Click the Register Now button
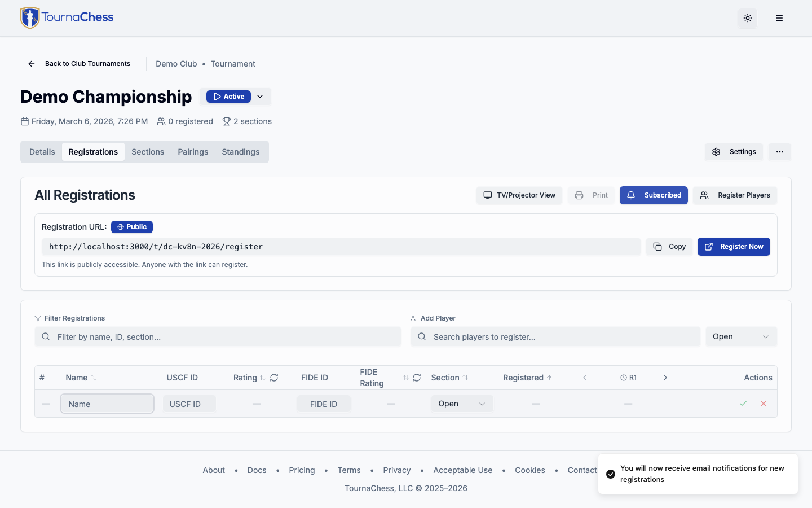 pyautogui.click(x=734, y=247)
